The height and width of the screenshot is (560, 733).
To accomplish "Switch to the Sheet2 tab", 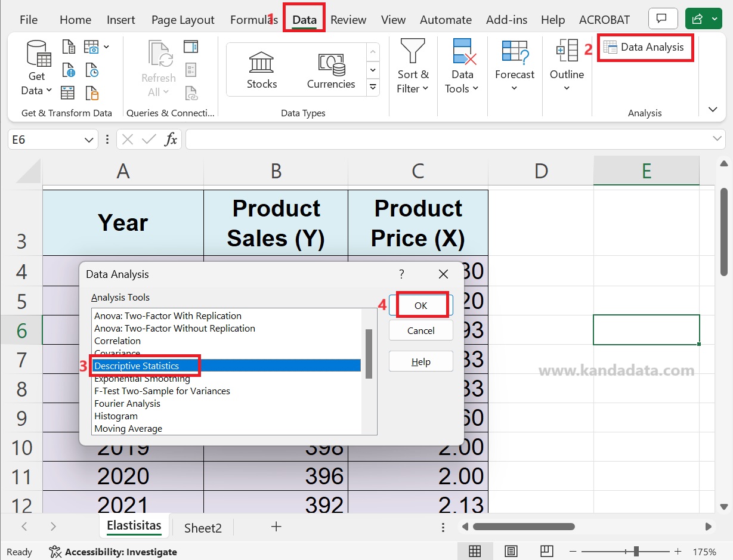I will [x=202, y=527].
